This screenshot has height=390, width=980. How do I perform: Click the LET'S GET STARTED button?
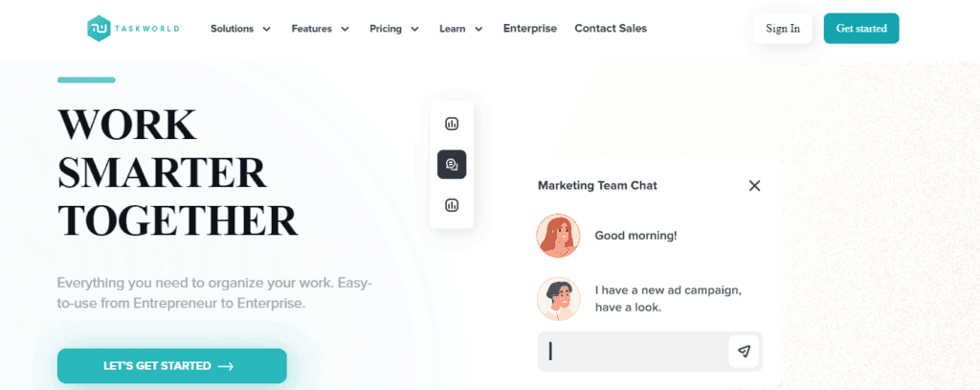click(171, 366)
